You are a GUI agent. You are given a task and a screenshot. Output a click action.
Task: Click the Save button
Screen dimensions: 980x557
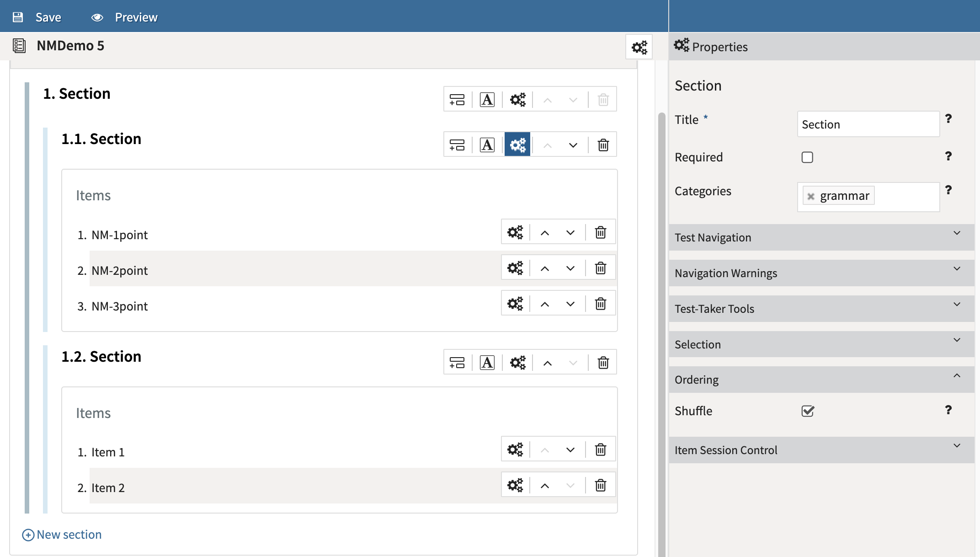point(37,17)
